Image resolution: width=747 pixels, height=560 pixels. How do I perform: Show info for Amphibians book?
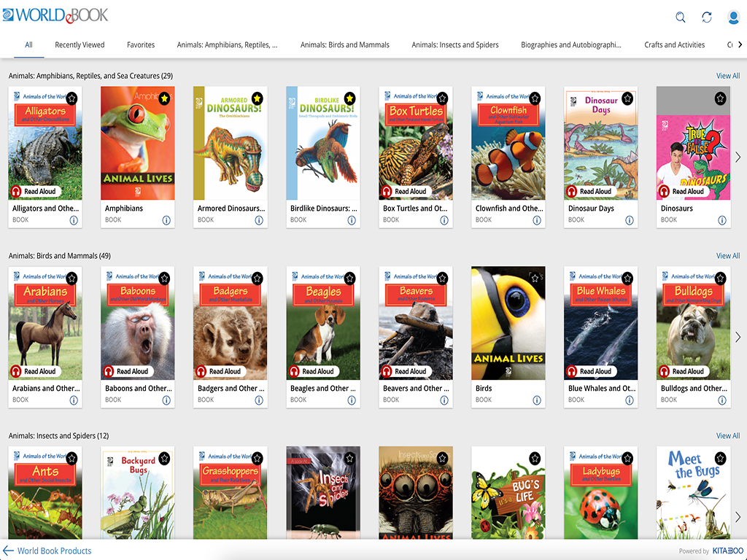pos(166,220)
